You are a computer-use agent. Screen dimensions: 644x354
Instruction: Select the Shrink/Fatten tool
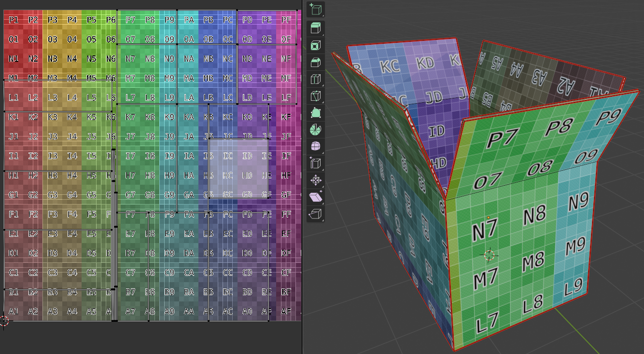315,181
